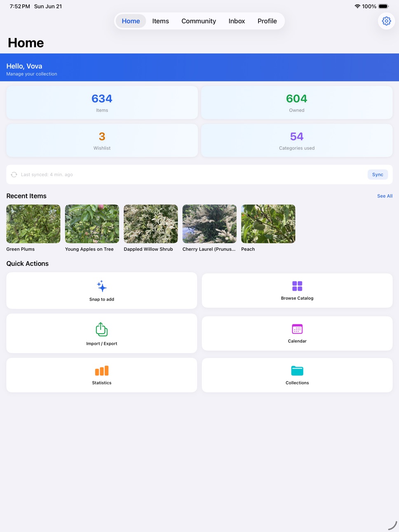Tap the Cherry Laurel (Prunus... caption
399x532 pixels.
pyautogui.click(x=209, y=249)
